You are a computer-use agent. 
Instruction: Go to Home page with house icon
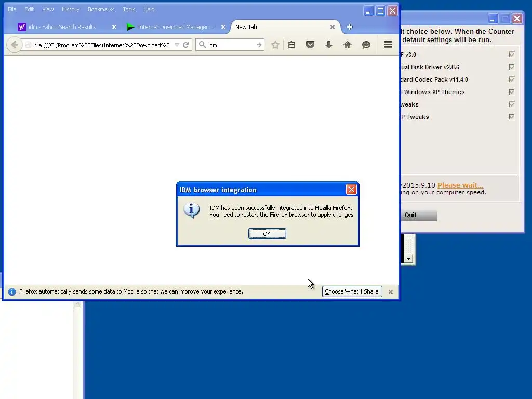(348, 45)
